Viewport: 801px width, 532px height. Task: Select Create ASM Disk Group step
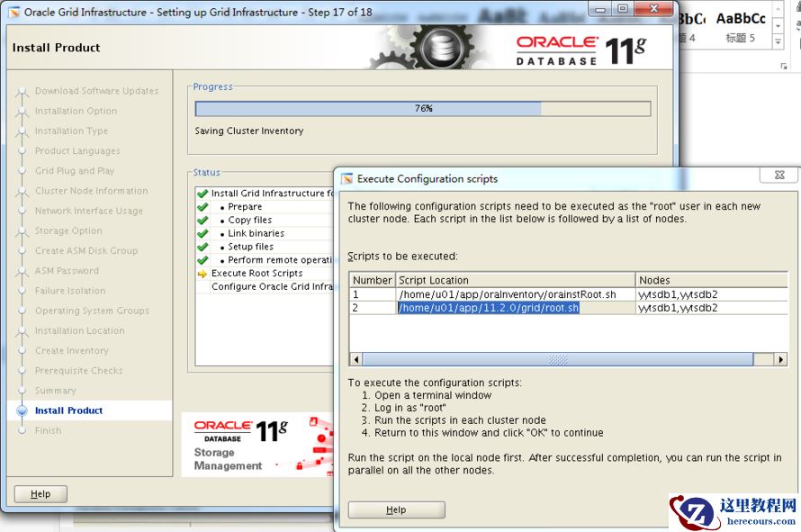click(86, 250)
